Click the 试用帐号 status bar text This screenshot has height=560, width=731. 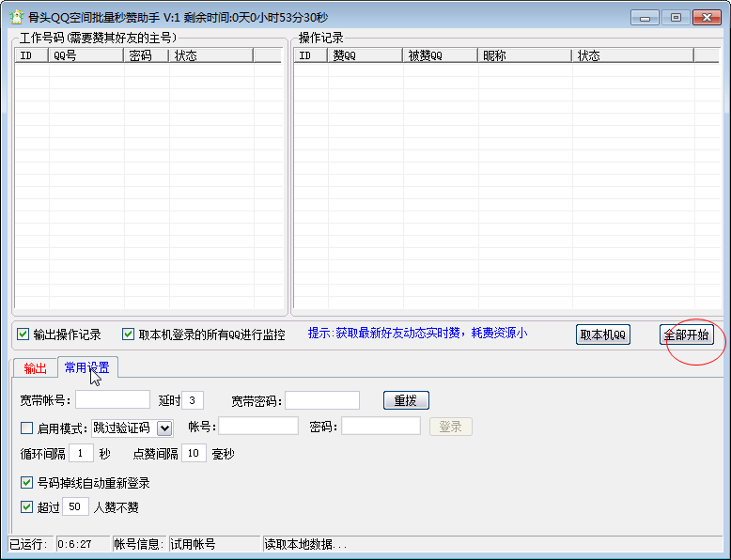point(193,544)
